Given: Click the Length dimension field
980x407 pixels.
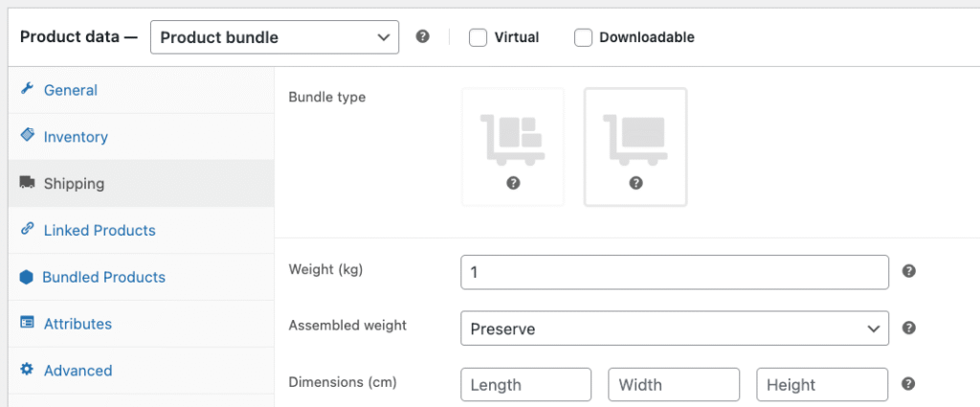Looking at the screenshot, I should point(525,384).
